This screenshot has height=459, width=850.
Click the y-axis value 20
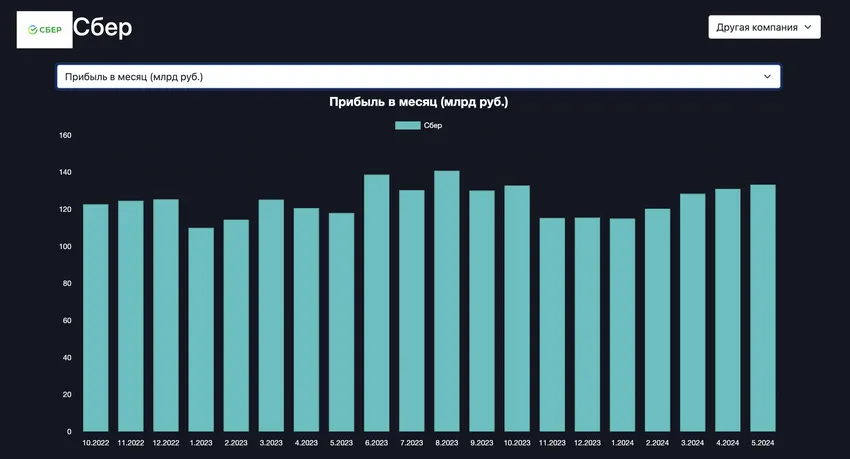point(67,395)
